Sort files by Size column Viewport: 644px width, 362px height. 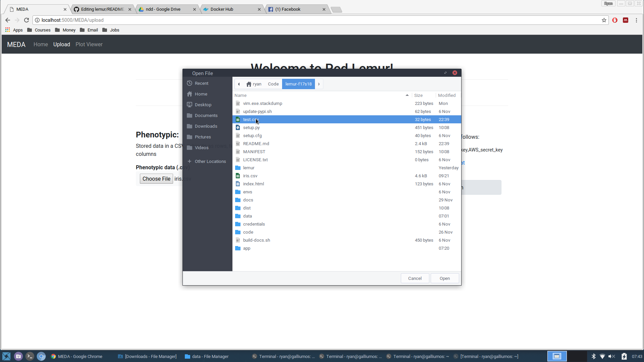pos(418,95)
